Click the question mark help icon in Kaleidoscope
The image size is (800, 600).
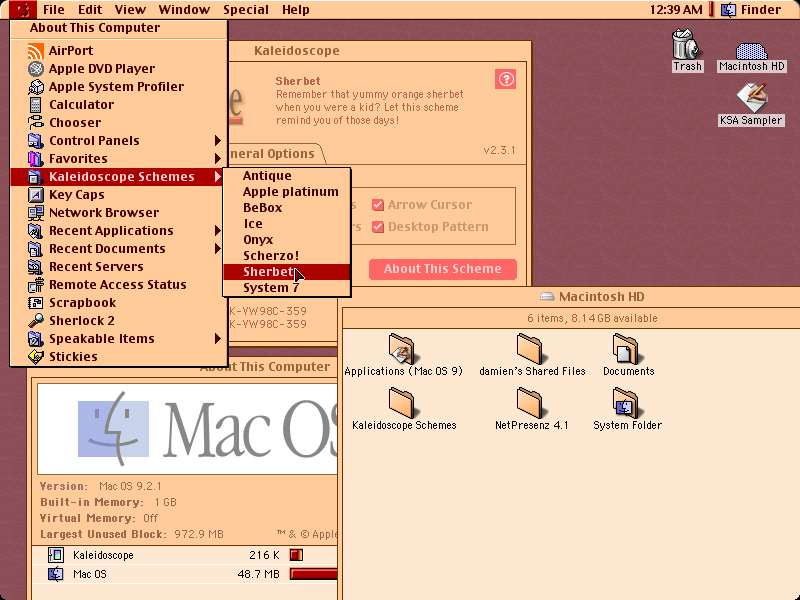coord(505,79)
